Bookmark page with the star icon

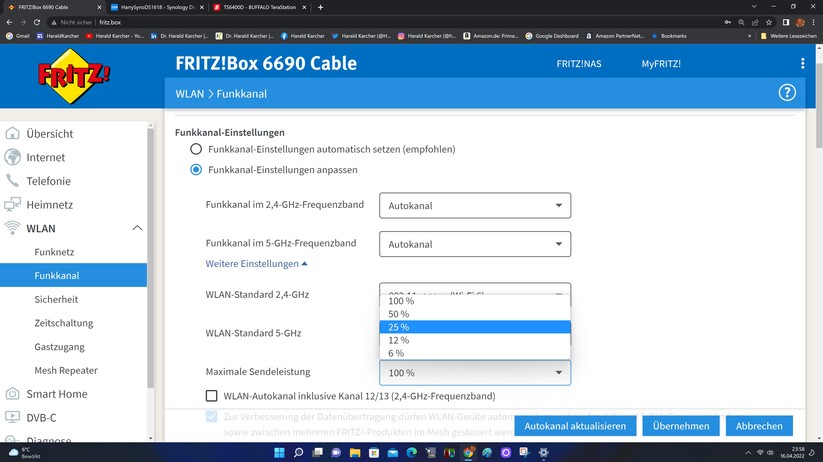coord(769,22)
